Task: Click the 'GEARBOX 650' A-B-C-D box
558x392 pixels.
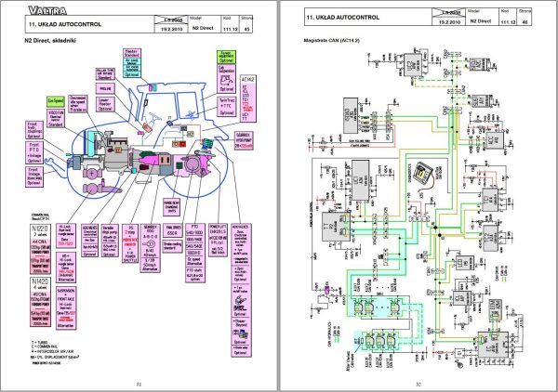Action: (x=150, y=248)
